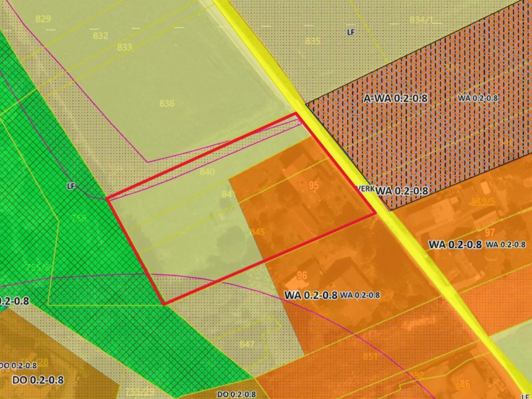Click parcel 835 number label
This screenshot has width=532, height=399.
pos(312,41)
